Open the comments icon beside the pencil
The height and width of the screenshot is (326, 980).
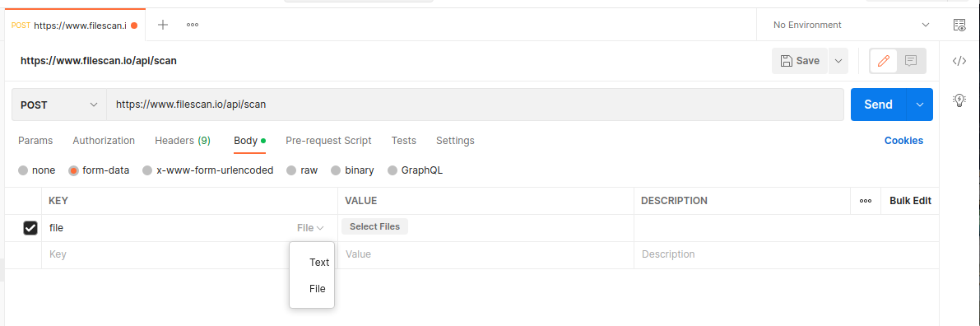[911, 61]
